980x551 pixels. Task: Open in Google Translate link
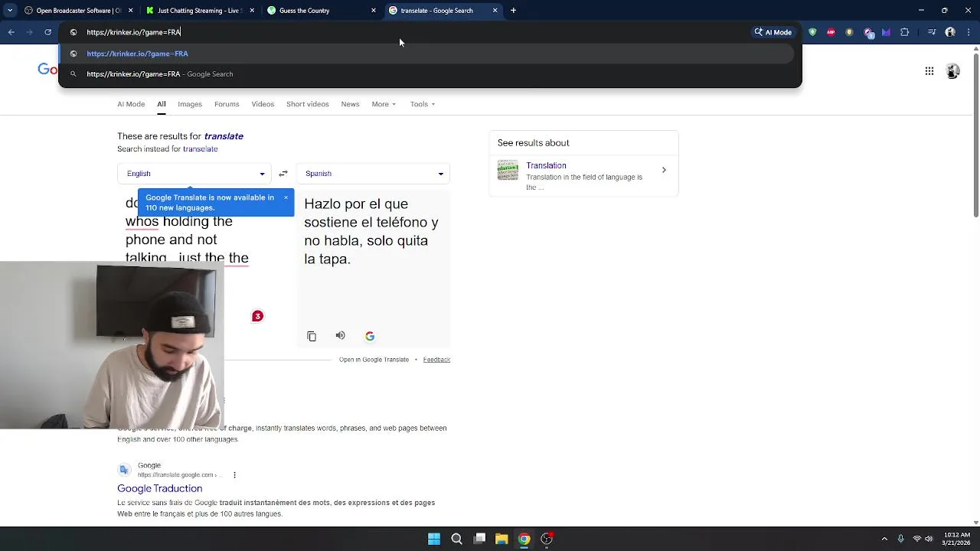tap(374, 360)
